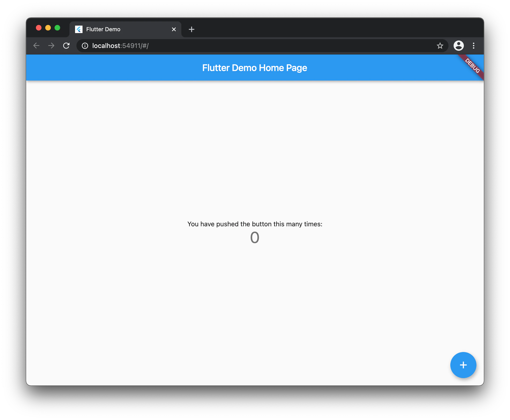Click the yellow minimize window button
The width and height of the screenshot is (510, 420).
(x=48, y=28)
